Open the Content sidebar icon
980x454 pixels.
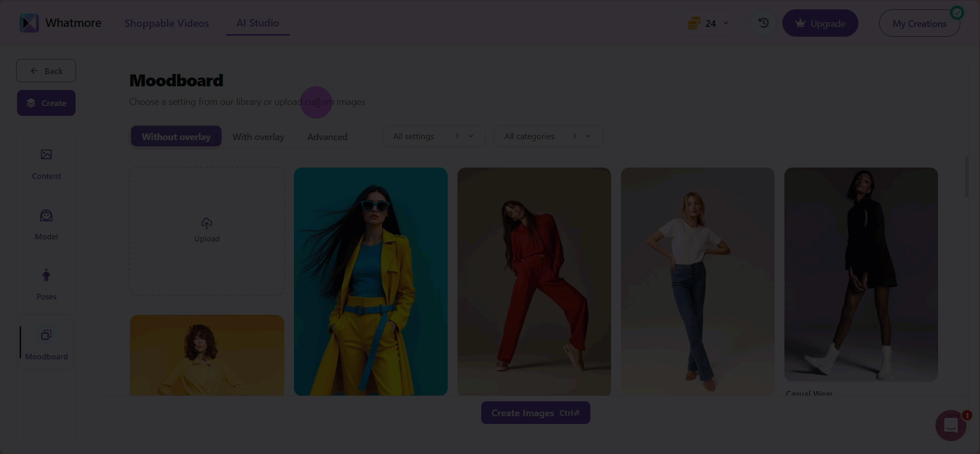coord(46,155)
